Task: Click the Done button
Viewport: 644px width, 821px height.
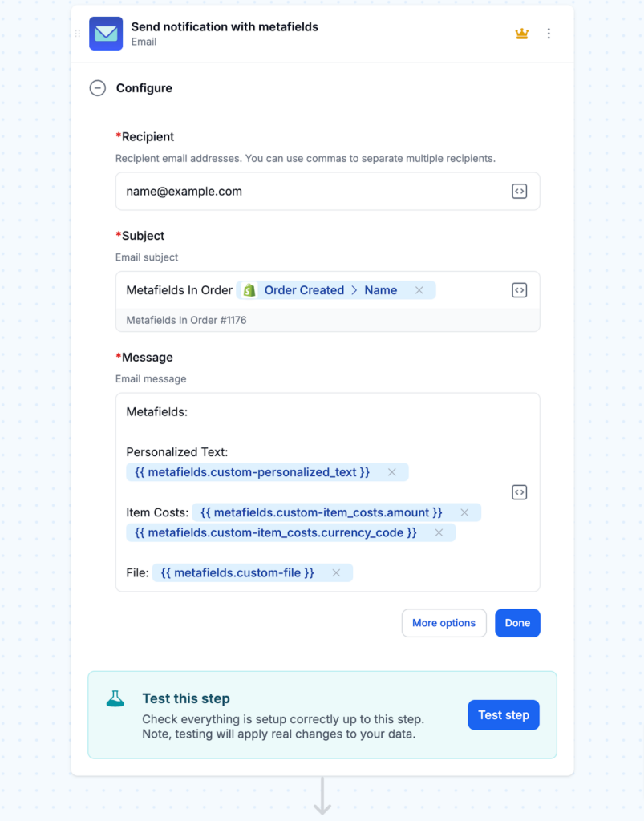Action: [517, 623]
